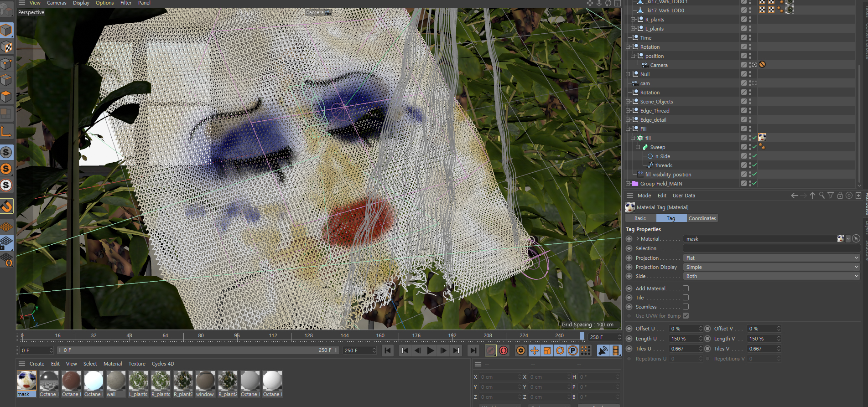Expand the Group Field_MAIN tree item
Screen dimensions: 868x407
coord(628,184)
